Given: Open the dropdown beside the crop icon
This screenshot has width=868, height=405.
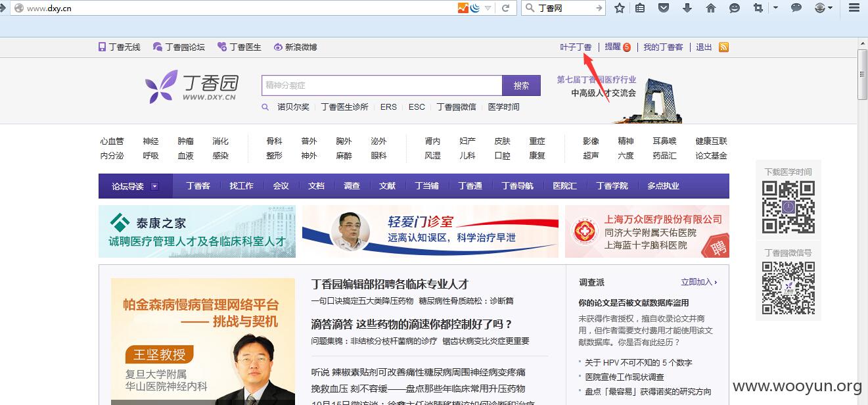Looking at the screenshot, I should (775, 8).
